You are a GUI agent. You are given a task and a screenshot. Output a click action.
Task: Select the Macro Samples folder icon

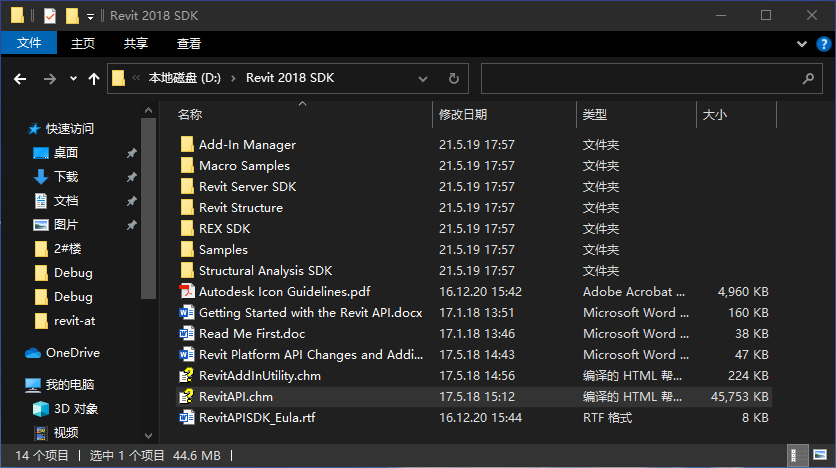coord(187,165)
